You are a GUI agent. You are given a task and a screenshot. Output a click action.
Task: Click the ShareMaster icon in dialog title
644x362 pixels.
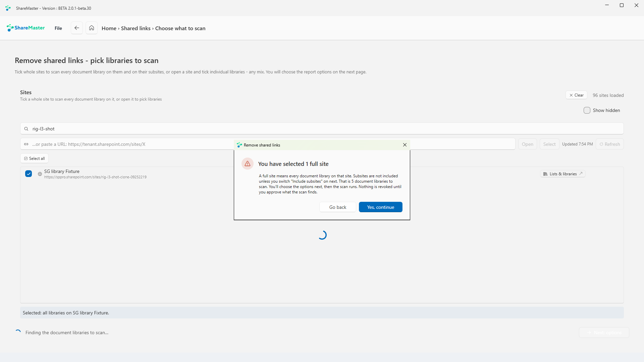pos(239,145)
